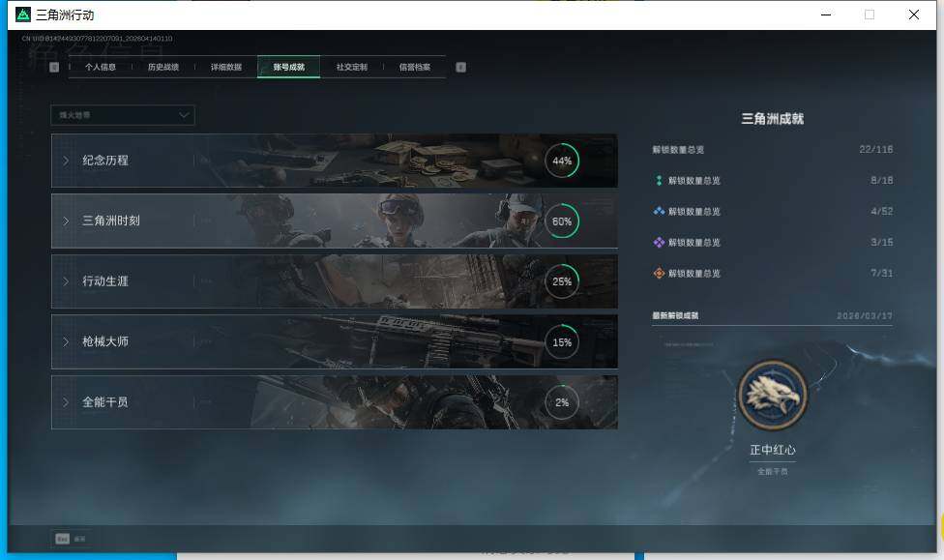Click the total unlock count 22/116

(x=876, y=149)
